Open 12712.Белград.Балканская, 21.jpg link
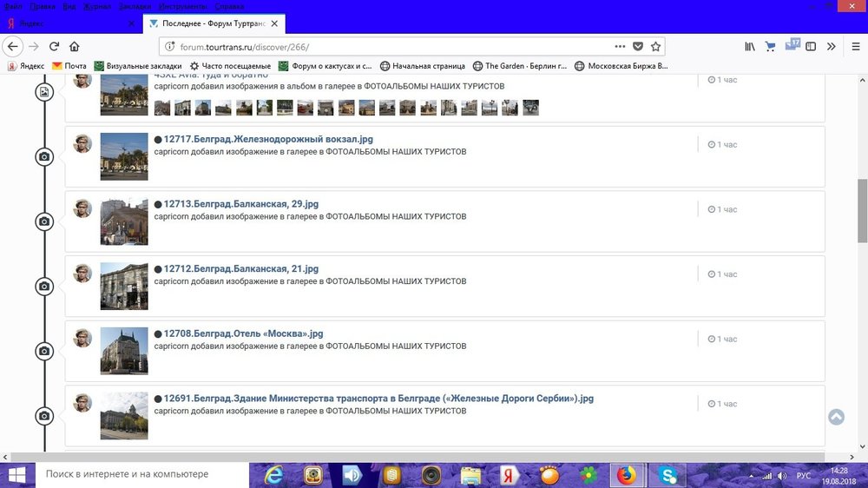The height and width of the screenshot is (488, 868). pyautogui.click(x=240, y=268)
